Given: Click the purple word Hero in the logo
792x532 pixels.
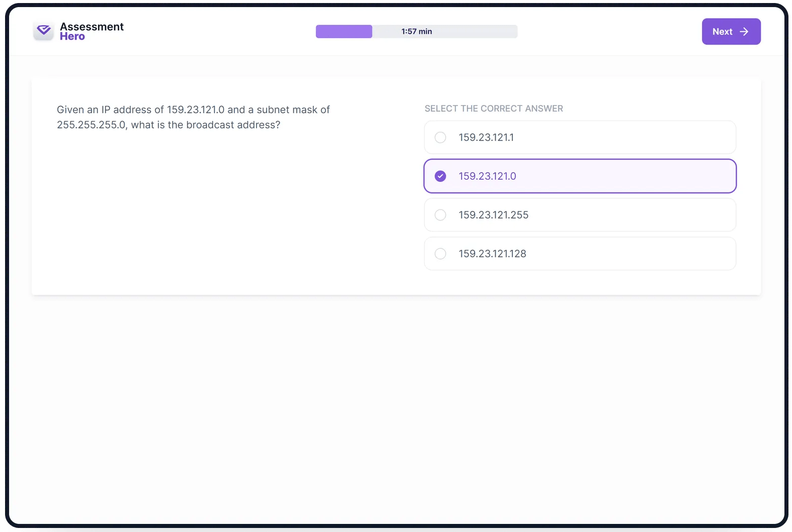Looking at the screenshot, I should click(x=72, y=36).
